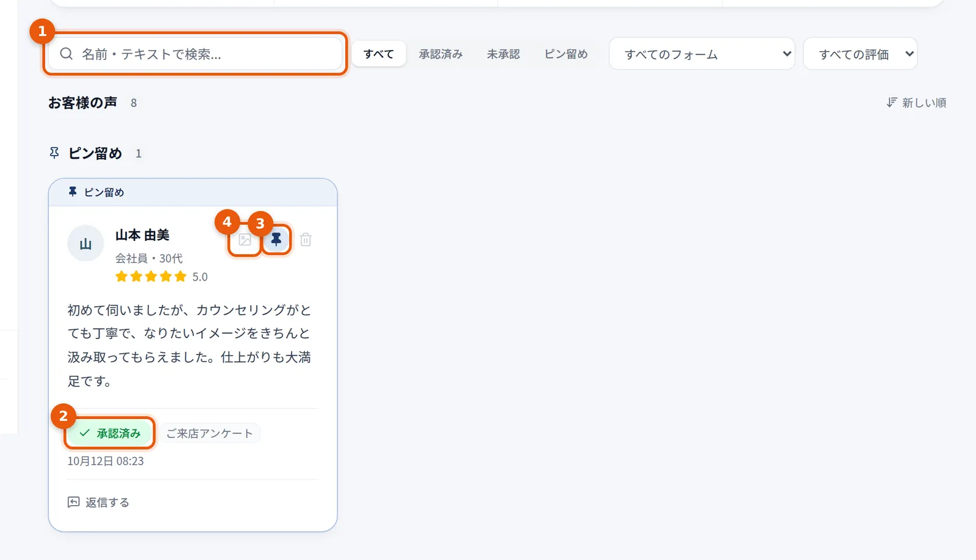
Task: Click the testimonial text starting 初めて伺いましたが
Action: (x=189, y=345)
